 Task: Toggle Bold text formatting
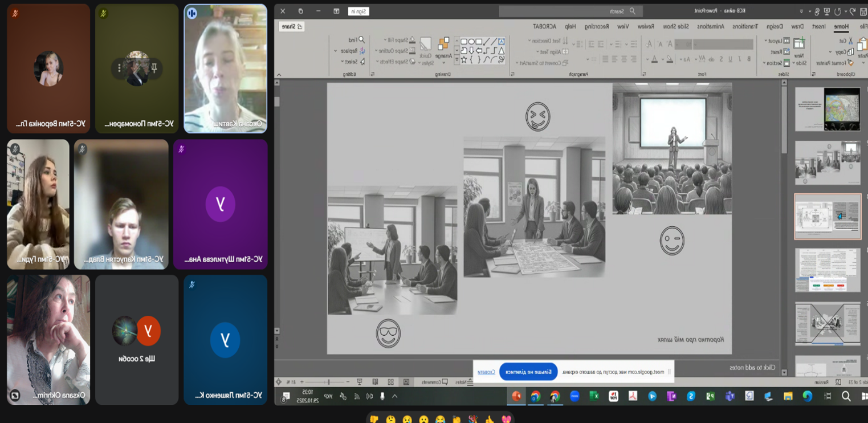click(748, 59)
